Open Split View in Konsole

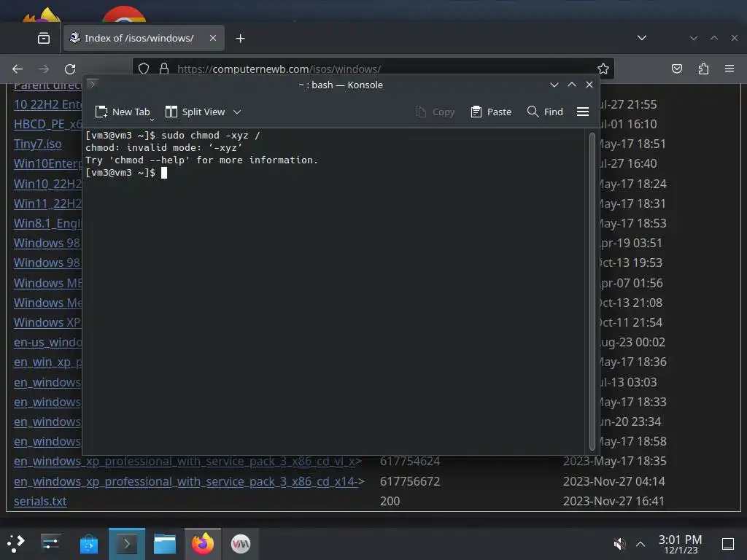coord(195,112)
